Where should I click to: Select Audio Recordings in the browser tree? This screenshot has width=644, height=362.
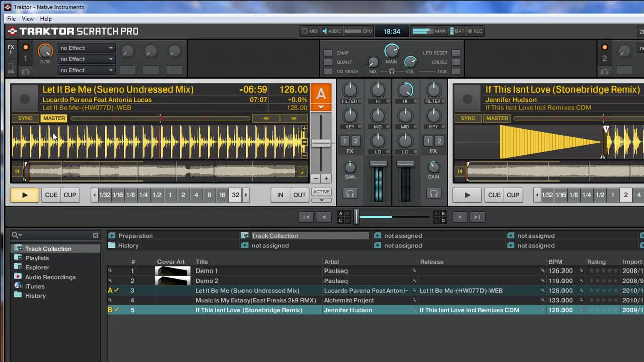pos(50,277)
